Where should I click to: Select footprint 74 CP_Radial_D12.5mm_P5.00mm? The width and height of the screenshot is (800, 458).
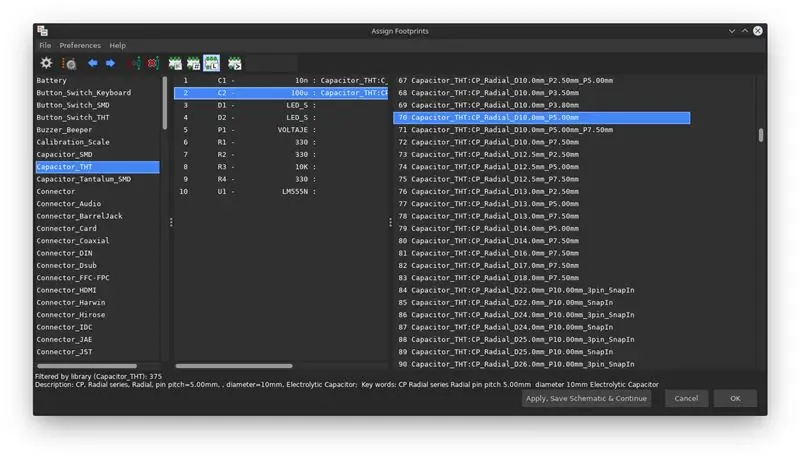click(x=541, y=167)
